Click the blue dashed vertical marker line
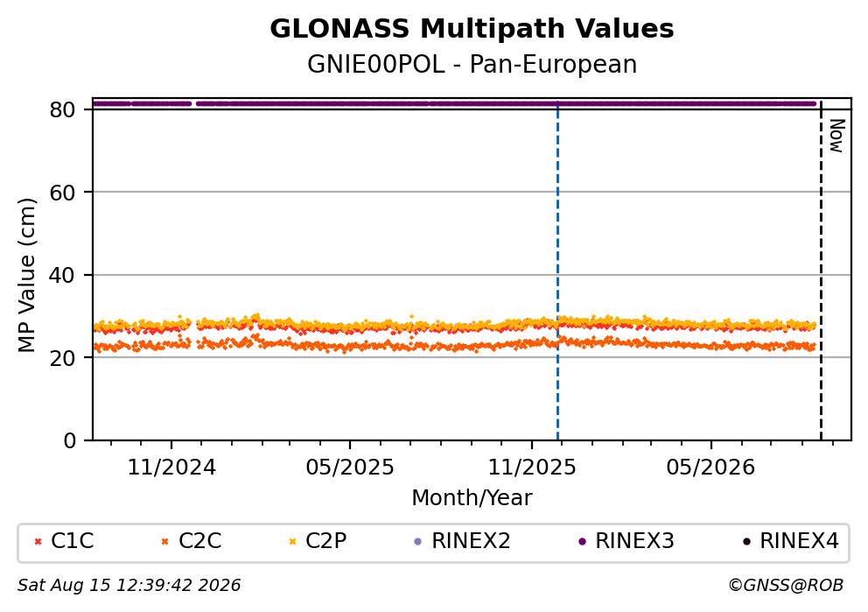Viewport: 868px width, 612px height. pos(557,271)
